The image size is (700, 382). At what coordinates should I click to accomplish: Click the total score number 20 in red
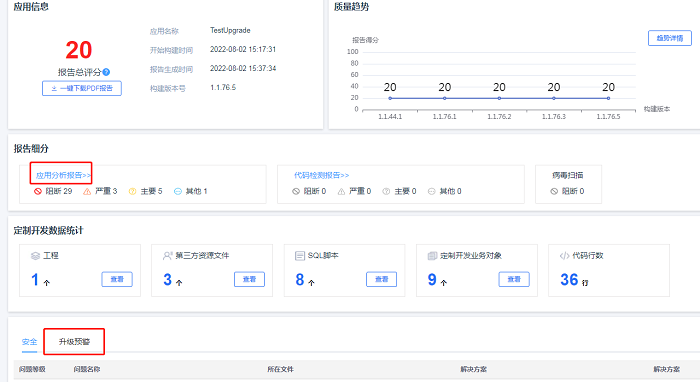79,50
